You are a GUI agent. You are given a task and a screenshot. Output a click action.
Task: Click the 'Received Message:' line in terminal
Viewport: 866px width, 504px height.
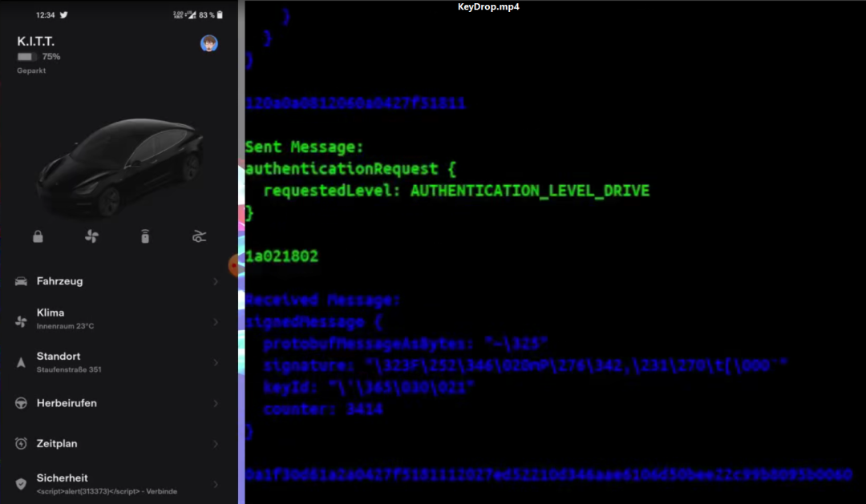[x=322, y=300]
